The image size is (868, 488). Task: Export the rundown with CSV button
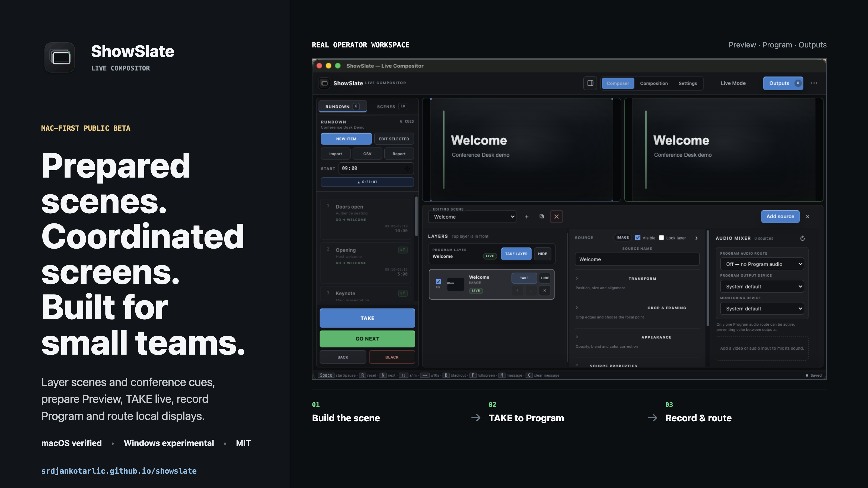coord(367,154)
